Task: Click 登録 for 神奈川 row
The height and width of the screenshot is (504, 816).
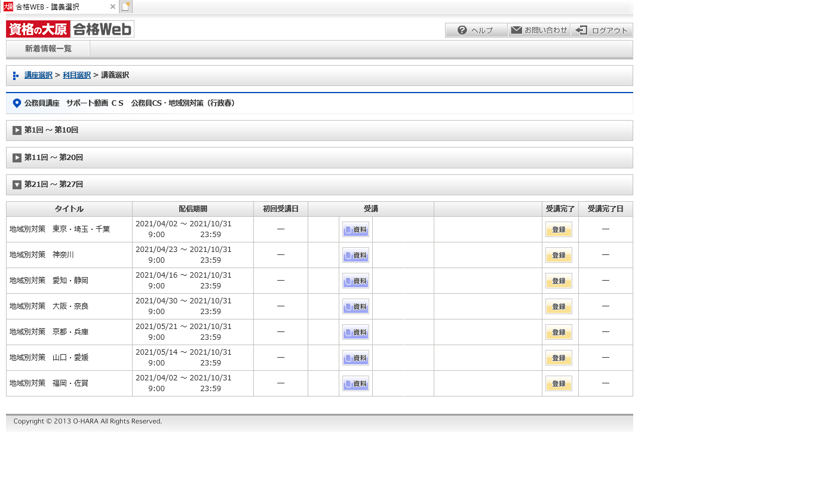Action: click(x=559, y=255)
